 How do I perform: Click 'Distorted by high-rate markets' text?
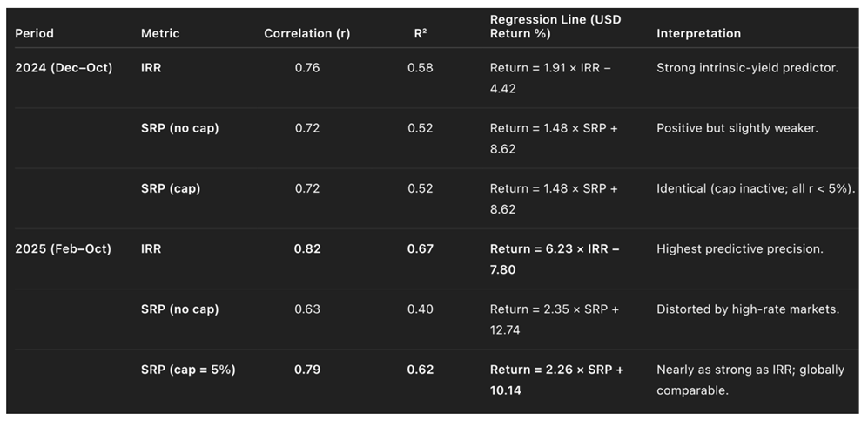click(747, 309)
